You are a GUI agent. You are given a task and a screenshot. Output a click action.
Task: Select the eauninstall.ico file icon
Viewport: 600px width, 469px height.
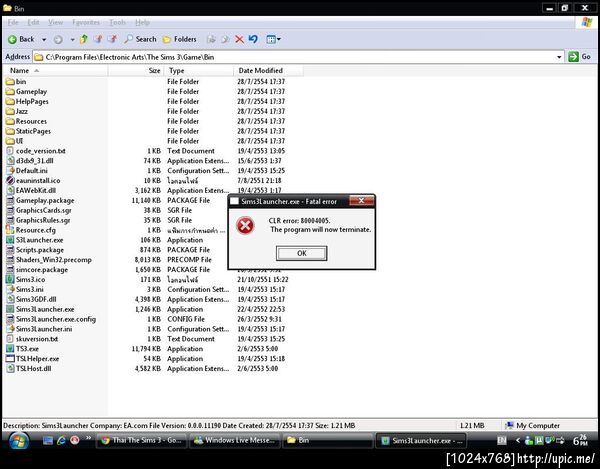[x=10, y=181]
